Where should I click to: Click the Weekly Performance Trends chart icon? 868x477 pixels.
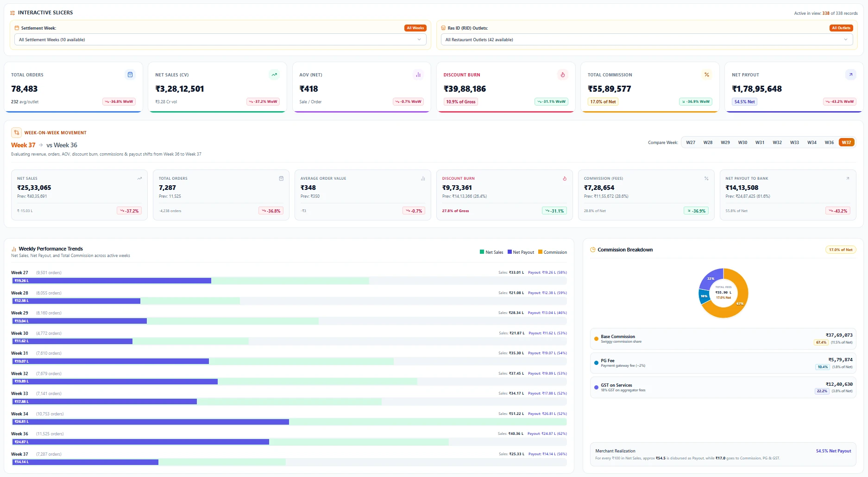click(x=14, y=249)
